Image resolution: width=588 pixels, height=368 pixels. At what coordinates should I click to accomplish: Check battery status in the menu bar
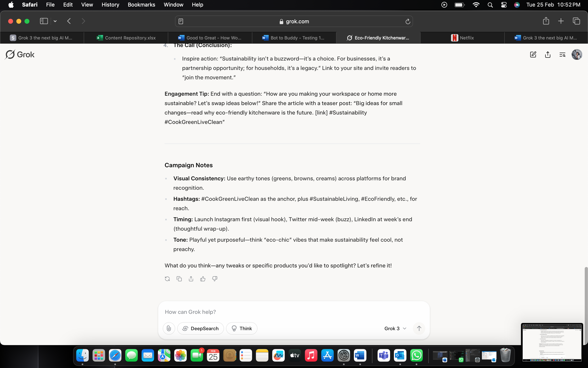(459, 5)
